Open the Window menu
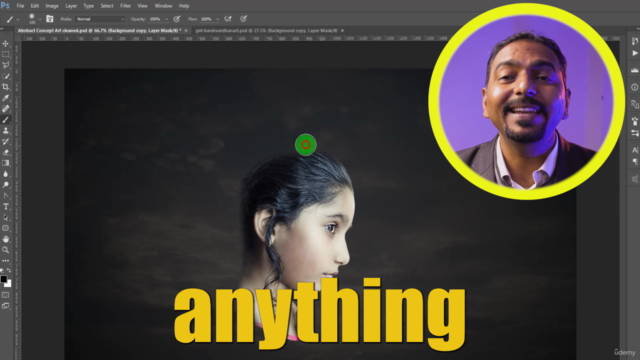Screen dimensions: 640x360 pyautogui.click(x=163, y=6)
